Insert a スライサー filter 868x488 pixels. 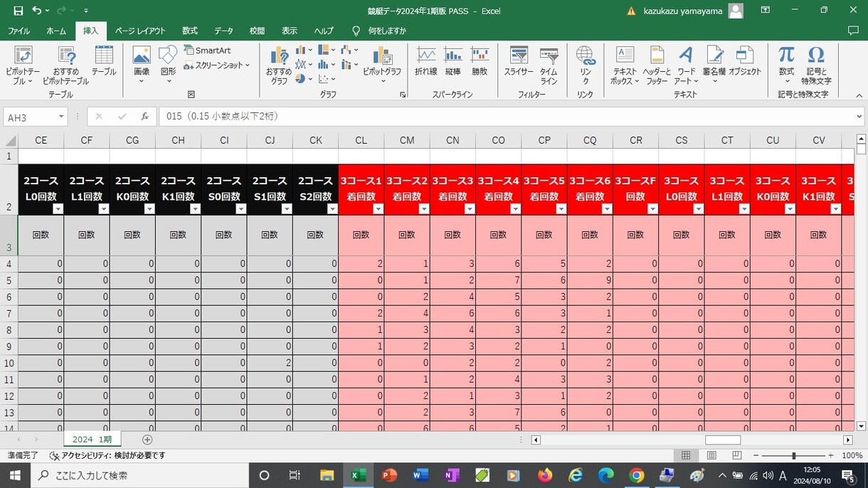point(519,61)
